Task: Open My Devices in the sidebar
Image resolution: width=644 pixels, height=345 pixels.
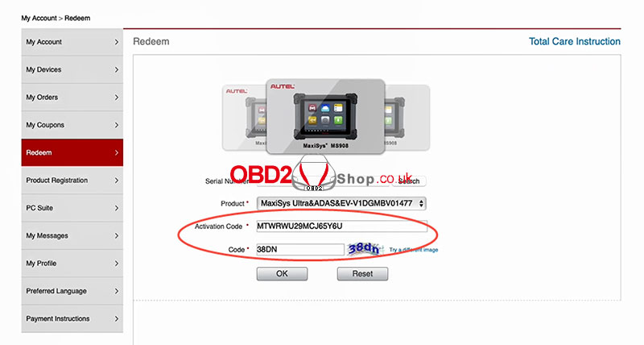Action: pos(72,69)
